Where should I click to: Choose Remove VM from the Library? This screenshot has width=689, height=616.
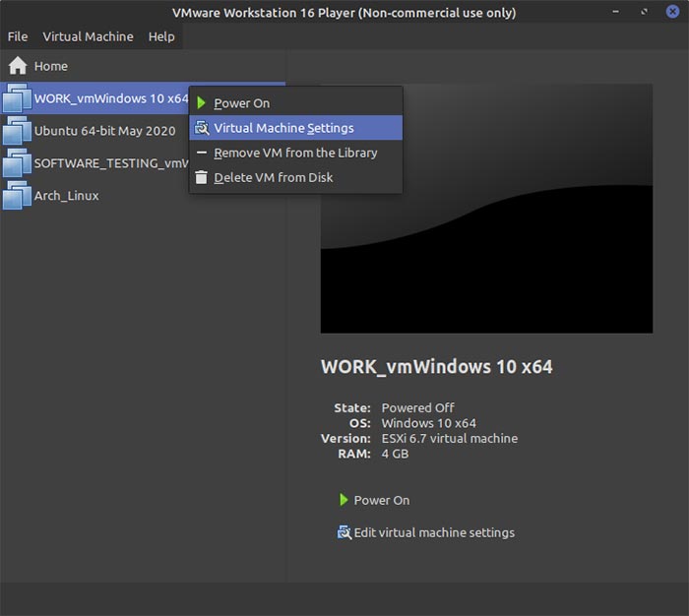tap(295, 153)
